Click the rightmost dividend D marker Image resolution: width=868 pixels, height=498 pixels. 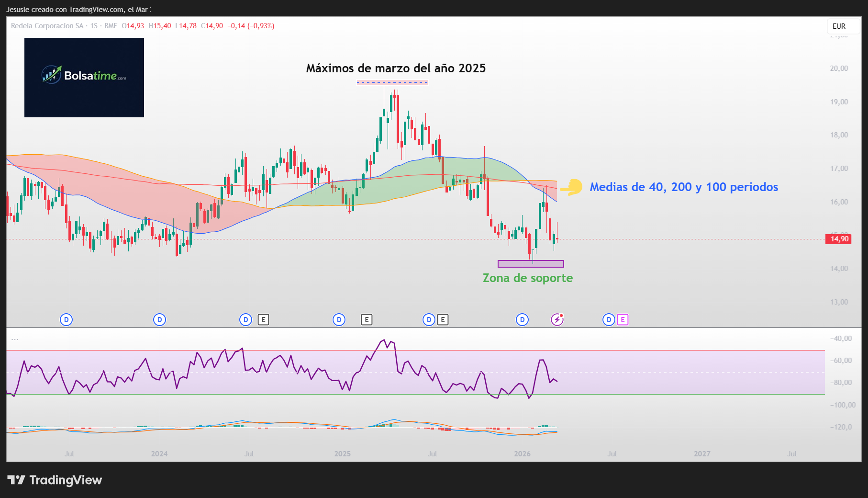(x=609, y=319)
